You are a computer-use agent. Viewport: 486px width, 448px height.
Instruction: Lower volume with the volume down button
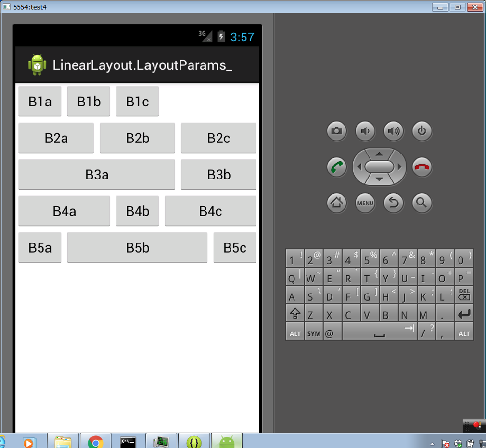(365, 131)
